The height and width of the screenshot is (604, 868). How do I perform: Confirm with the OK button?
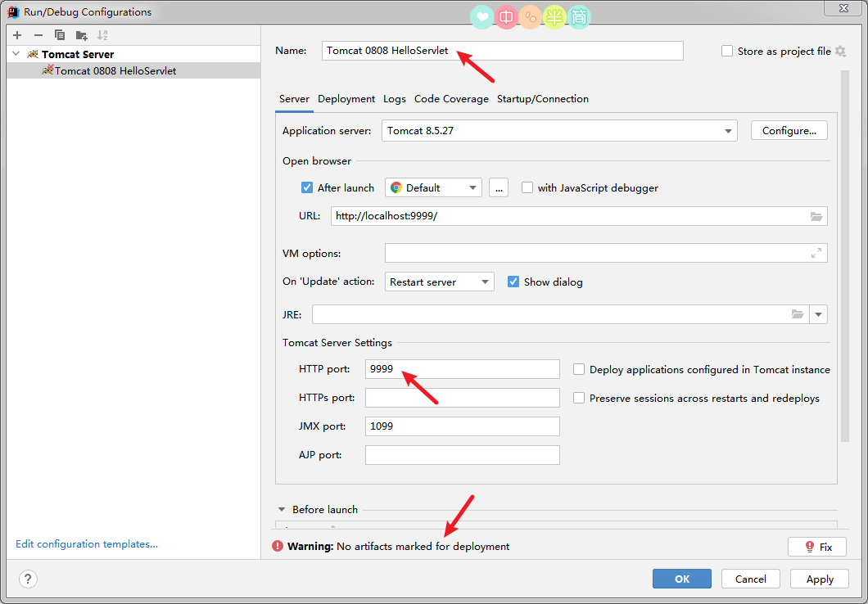pos(682,579)
